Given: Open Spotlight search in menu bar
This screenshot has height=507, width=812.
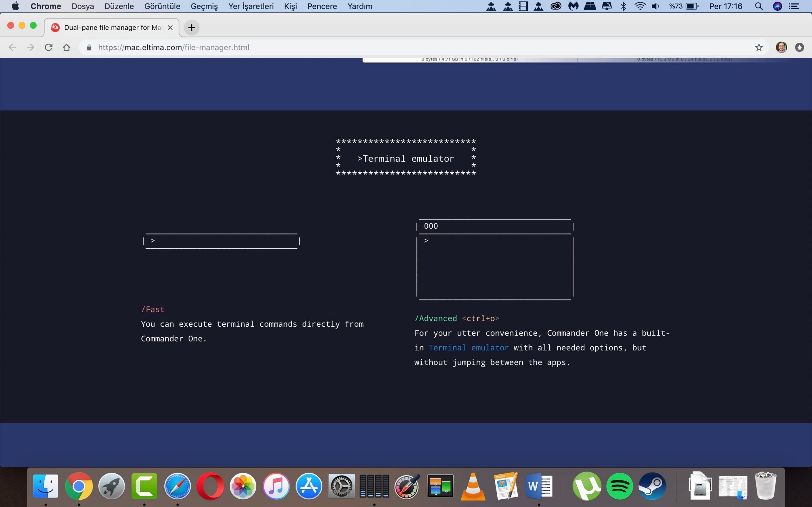Looking at the screenshot, I should (759, 6).
